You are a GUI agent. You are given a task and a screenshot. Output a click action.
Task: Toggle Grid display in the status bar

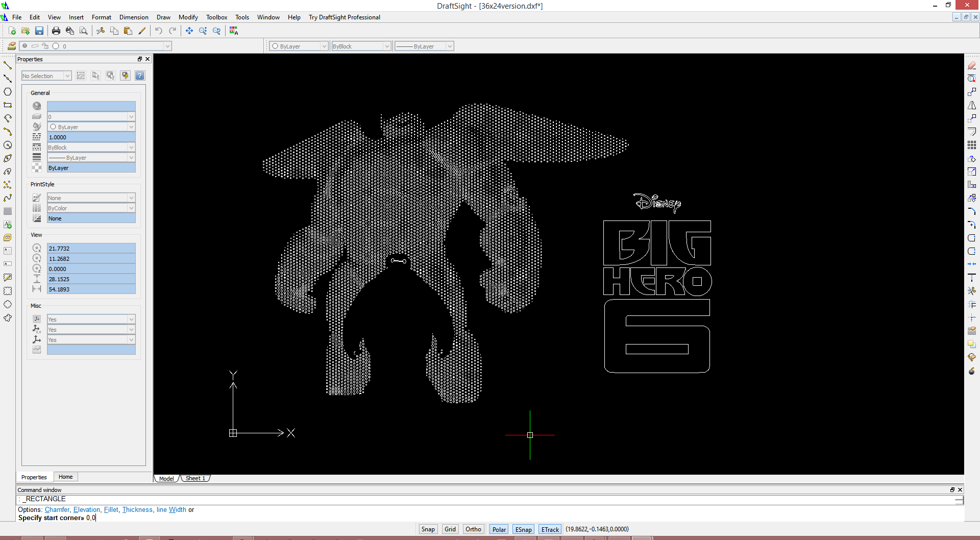(450, 529)
